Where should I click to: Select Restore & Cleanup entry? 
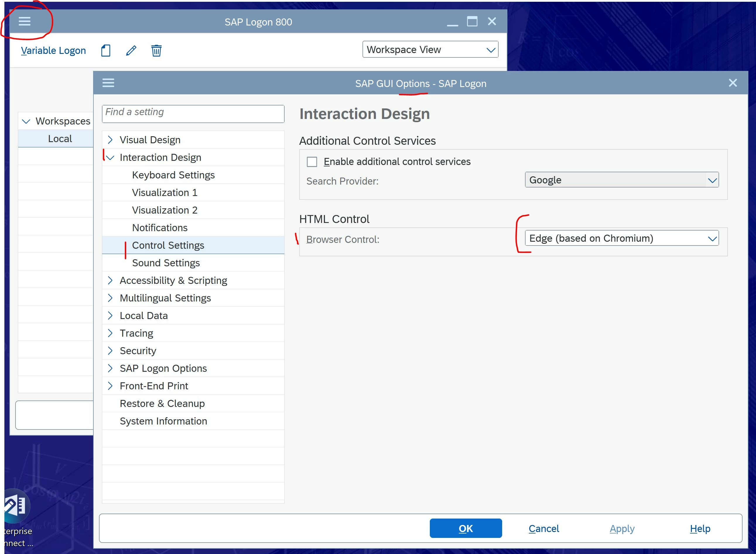click(162, 403)
